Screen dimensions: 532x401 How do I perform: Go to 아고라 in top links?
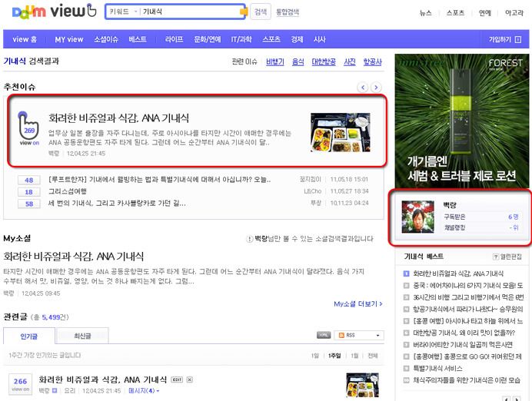click(514, 13)
